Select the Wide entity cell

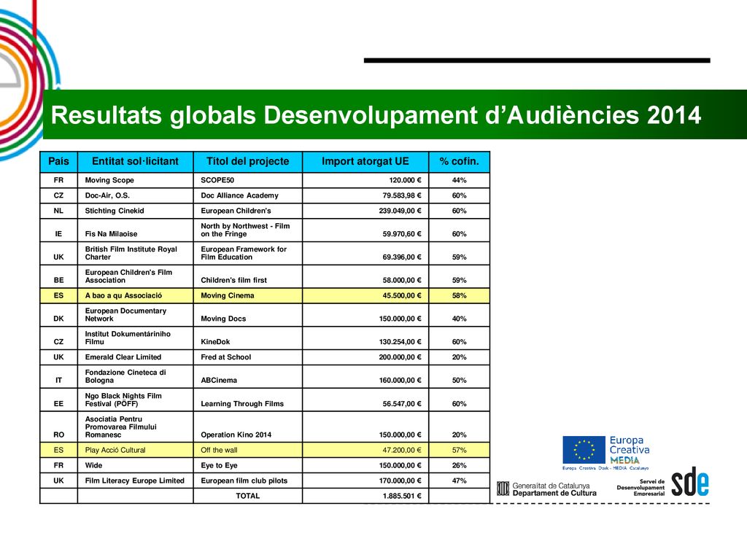(135, 465)
